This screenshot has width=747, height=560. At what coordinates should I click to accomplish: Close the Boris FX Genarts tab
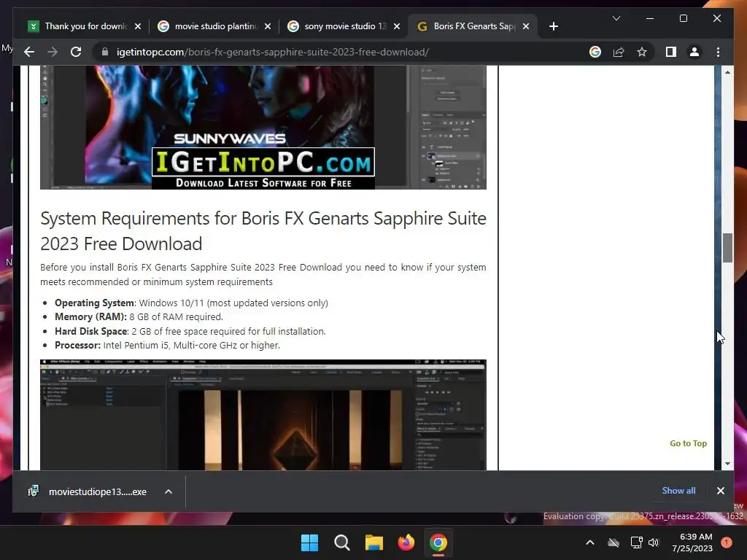526,26
